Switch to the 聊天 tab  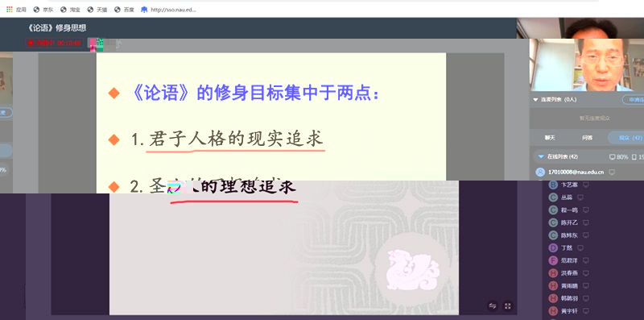550,138
